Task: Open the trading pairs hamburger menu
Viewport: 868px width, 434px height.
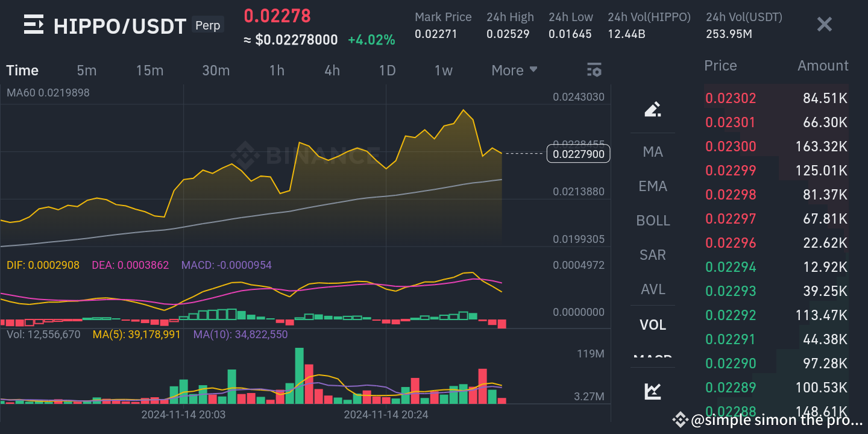Action: click(x=33, y=24)
